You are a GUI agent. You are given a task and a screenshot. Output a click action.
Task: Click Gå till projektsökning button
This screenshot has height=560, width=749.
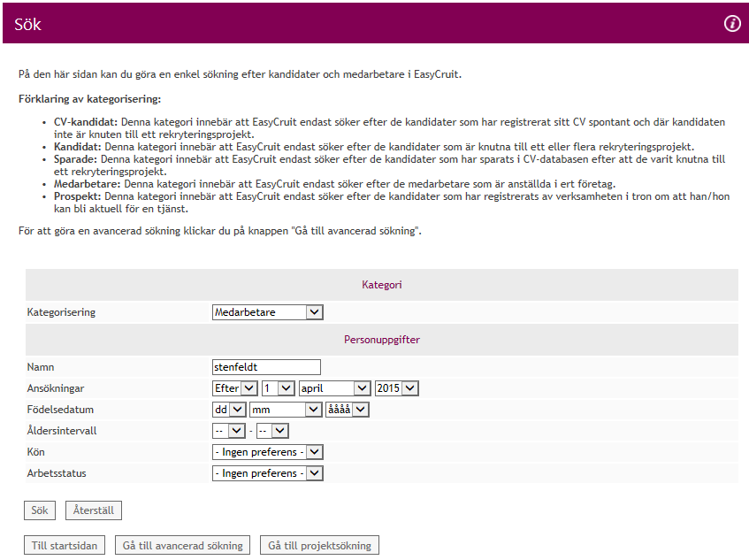[319, 545]
